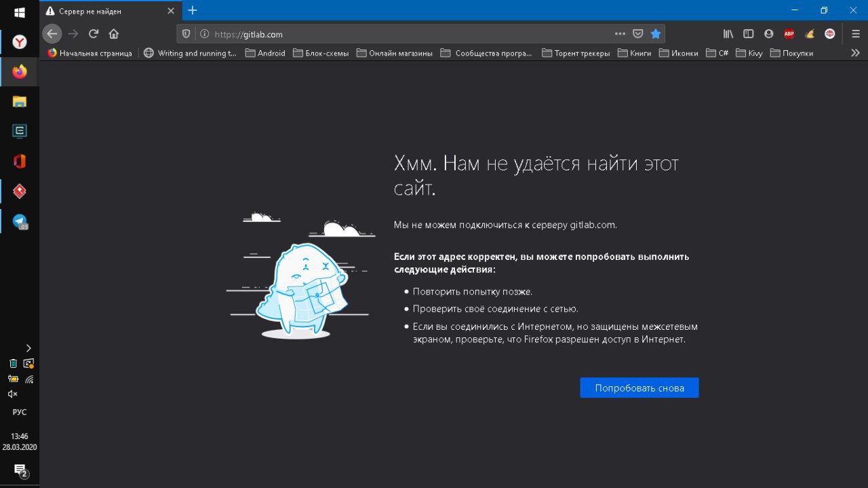Open the C# bookmarks folder
Viewport: 868px width, 488px height.
coord(717,53)
